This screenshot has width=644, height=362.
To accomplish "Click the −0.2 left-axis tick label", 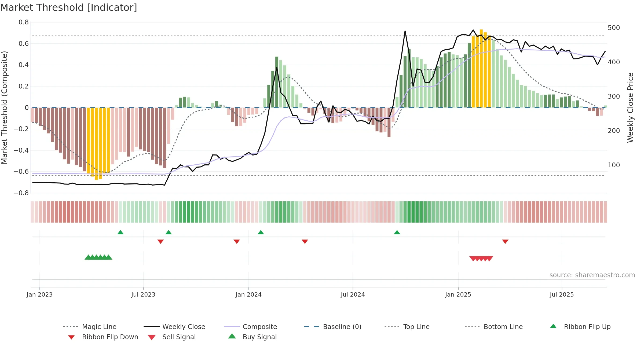I will 21,129.
